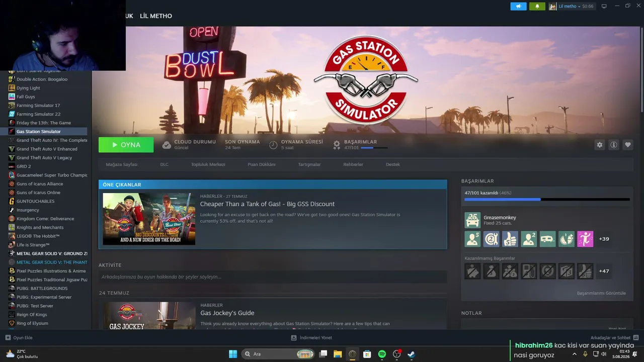Open the Gas Jockey's Guide article

227,313
